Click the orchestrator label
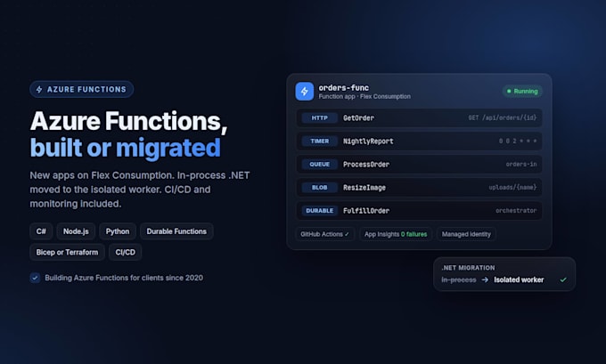The height and width of the screenshot is (364, 606). tap(516, 210)
